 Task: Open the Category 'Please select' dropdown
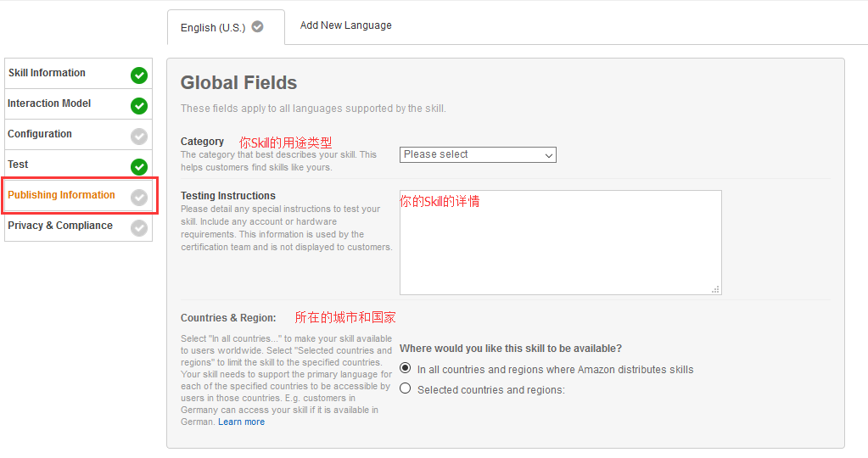[478, 154]
